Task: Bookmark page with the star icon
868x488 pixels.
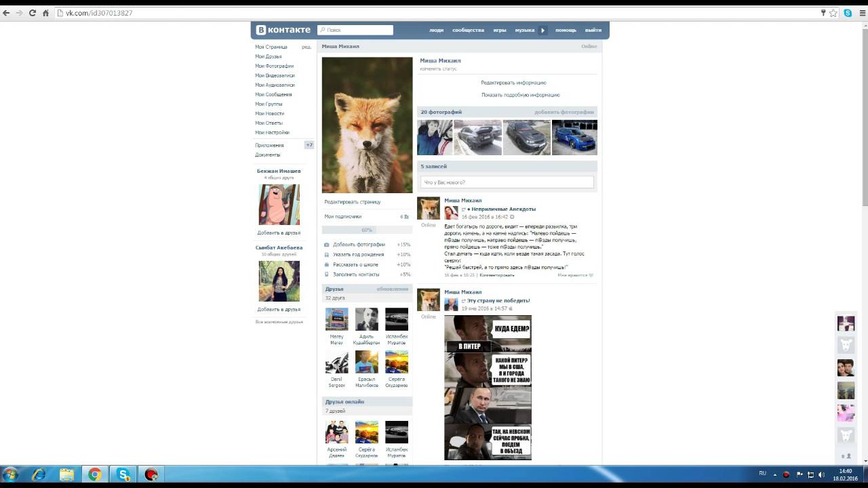Action: [x=833, y=13]
